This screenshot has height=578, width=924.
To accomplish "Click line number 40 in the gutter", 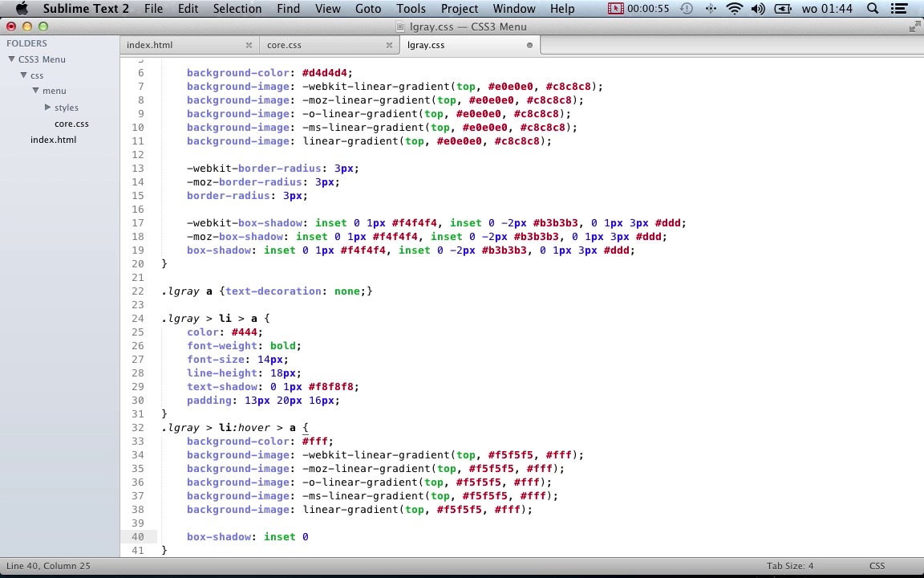I will pyautogui.click(x=138, y=537).
